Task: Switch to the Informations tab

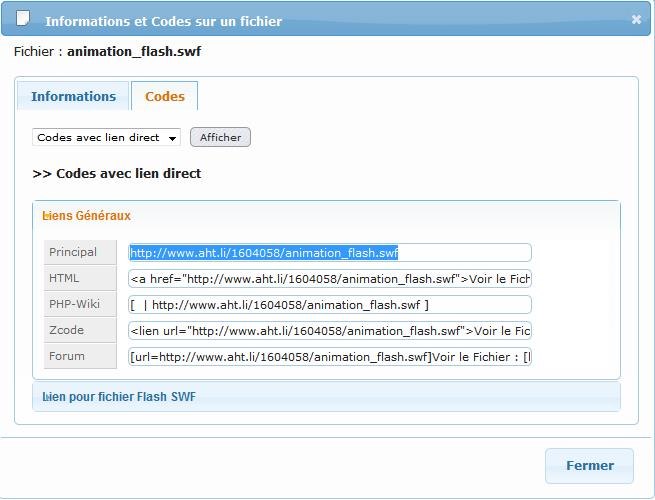Action: pyautogui.click(x=73, y=96)
